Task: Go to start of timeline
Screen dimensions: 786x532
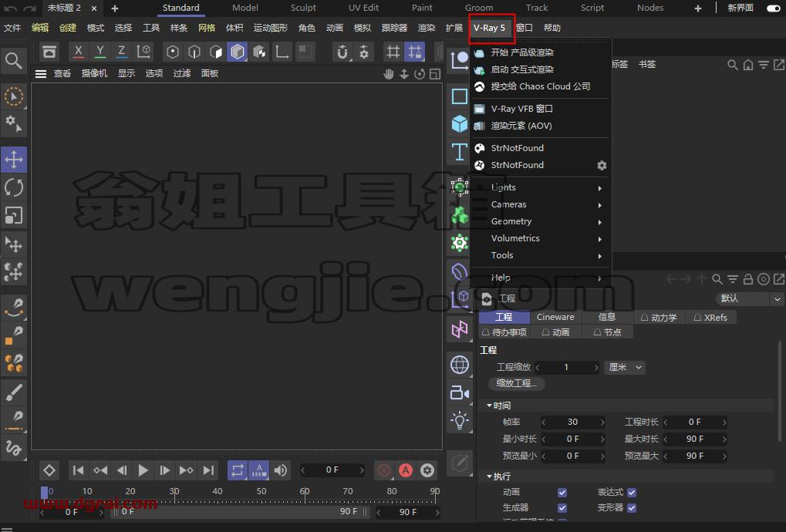Action: click(x=78, y=470)
